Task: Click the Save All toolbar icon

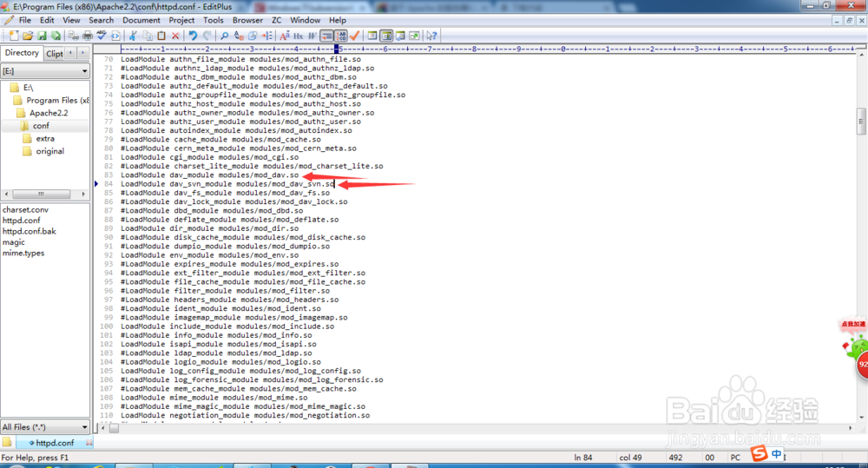Action: point(56,36)
